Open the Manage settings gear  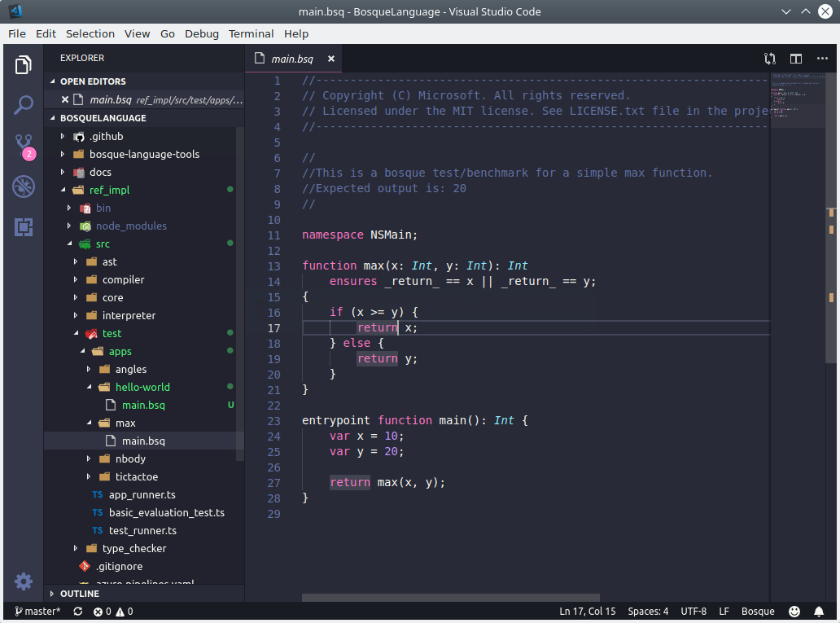[23, 581]
